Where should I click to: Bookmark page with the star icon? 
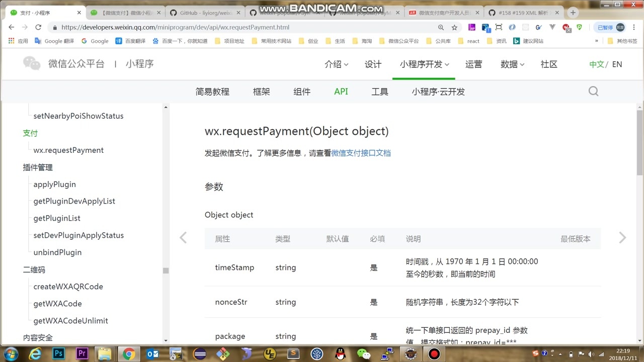click(x=454, y=27)
